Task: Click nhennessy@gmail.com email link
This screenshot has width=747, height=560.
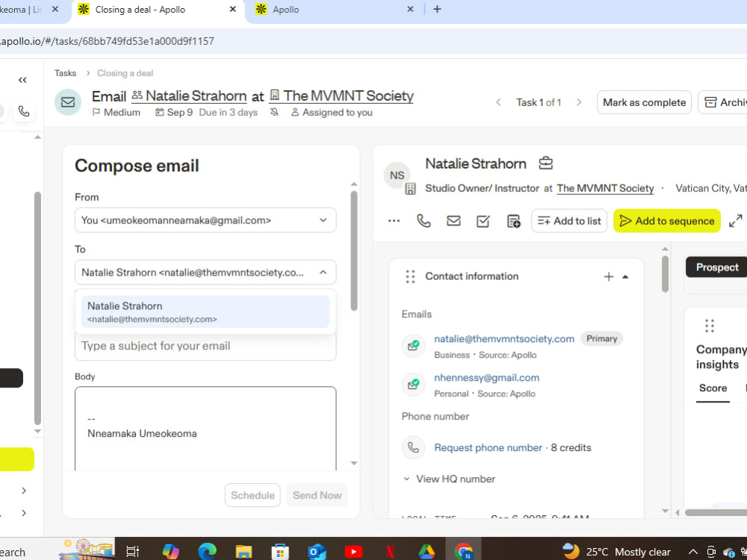Action: [x=486, y=378]
